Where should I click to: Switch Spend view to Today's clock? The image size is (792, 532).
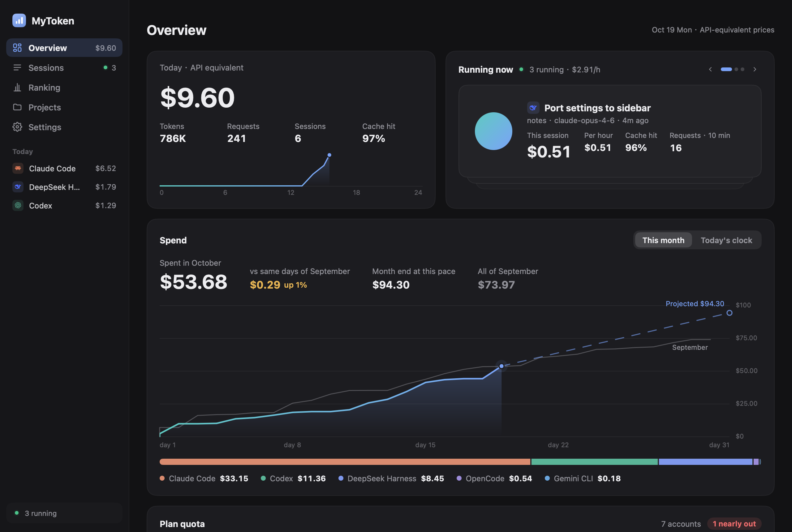pos(726,240)
